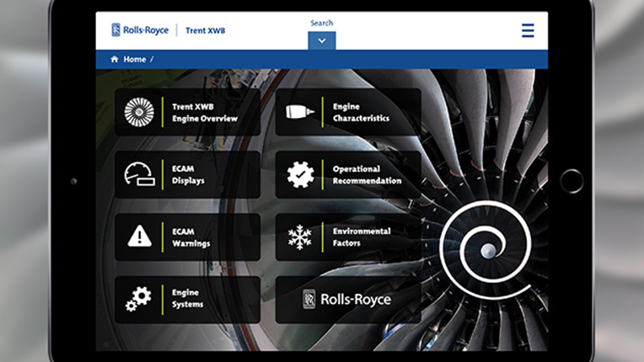Screen dimensions: 644x362
Task: Expand the Search dropdown chevron
Action: click(x=322, y=40)
